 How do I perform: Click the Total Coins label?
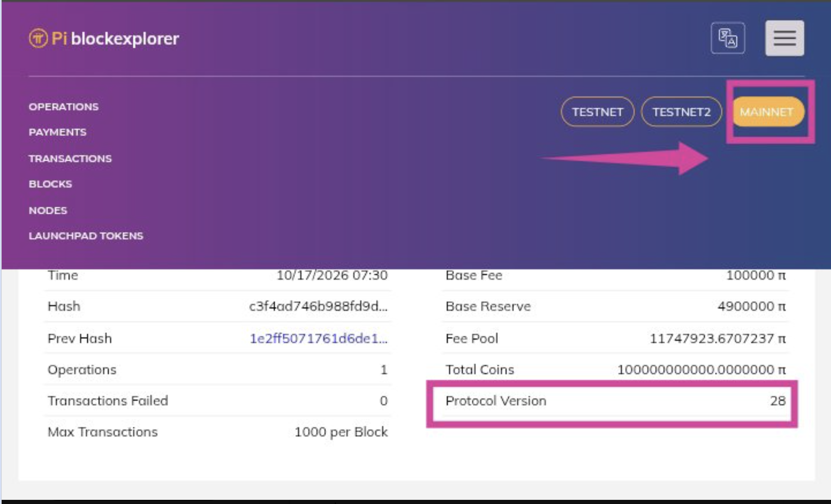click(480, 370)
